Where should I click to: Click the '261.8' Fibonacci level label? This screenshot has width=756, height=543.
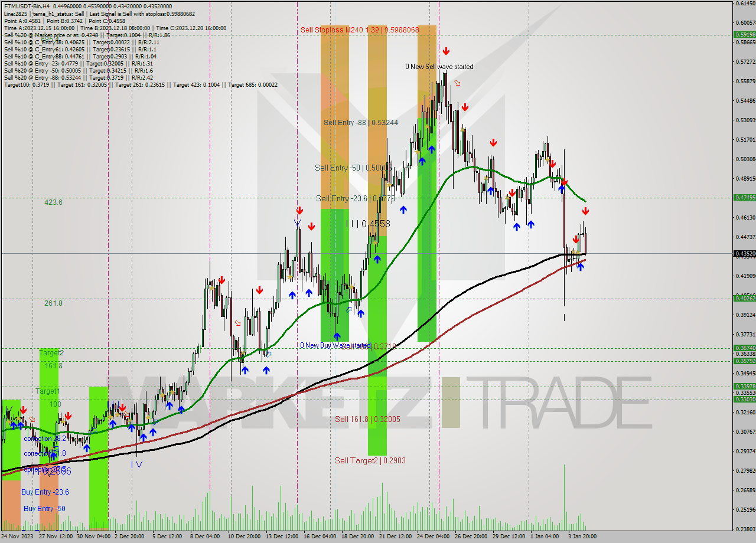(53, 303)
